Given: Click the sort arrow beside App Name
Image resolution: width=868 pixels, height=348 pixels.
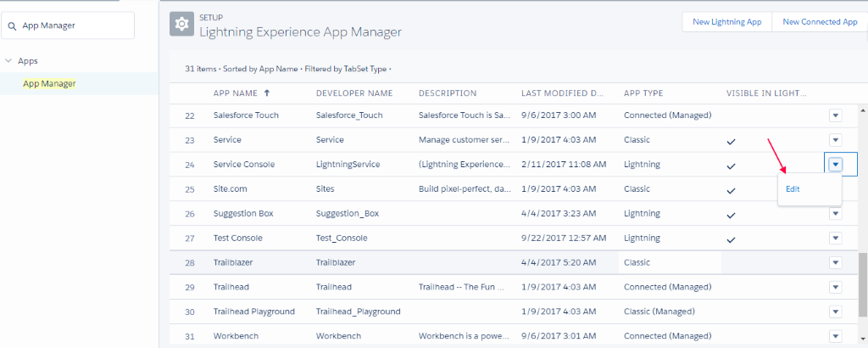Looking at the screenshot, I should [x=268, y=93].
